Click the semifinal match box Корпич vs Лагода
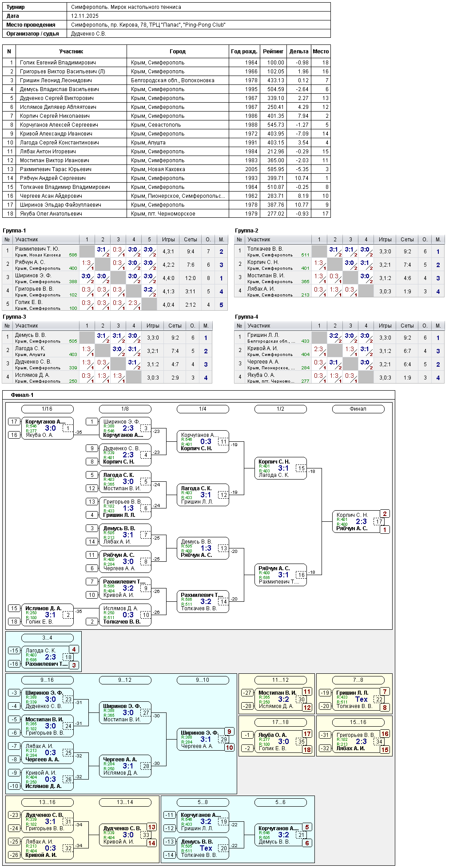The image size is (449, 868). (280, 468)
